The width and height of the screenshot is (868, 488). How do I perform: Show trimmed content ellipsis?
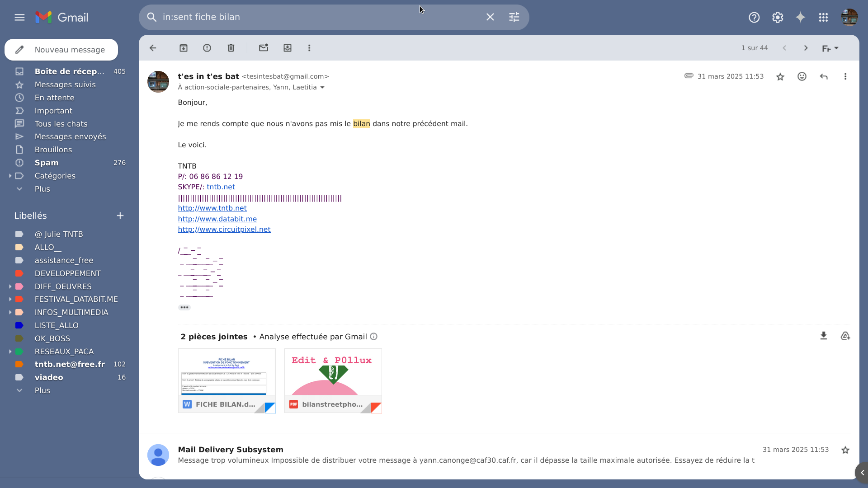coord(184,307)
